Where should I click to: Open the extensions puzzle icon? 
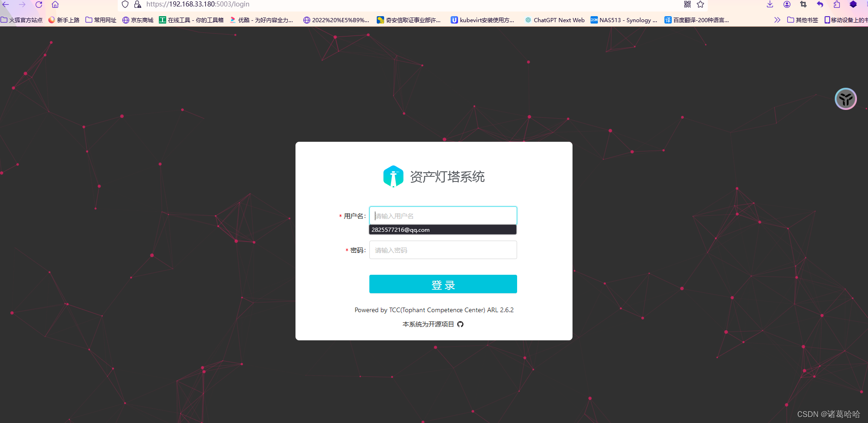click(837, 5)
